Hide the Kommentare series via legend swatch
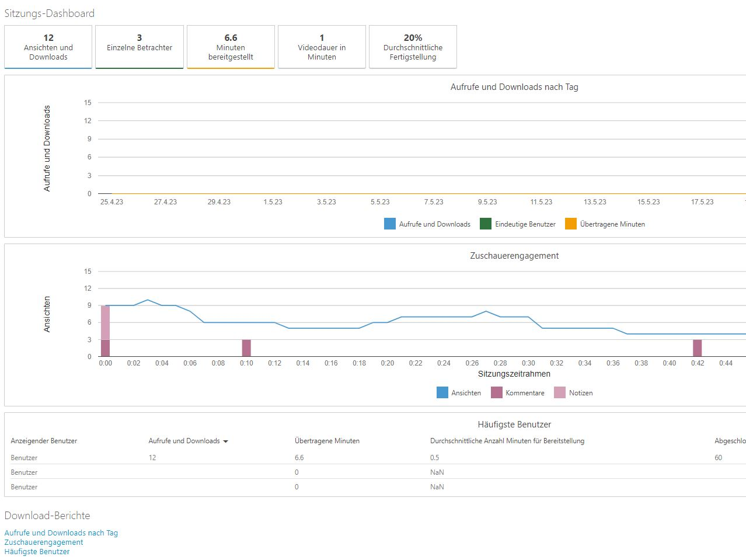Viewport: 746px width, 560px height. pos(497,392)
